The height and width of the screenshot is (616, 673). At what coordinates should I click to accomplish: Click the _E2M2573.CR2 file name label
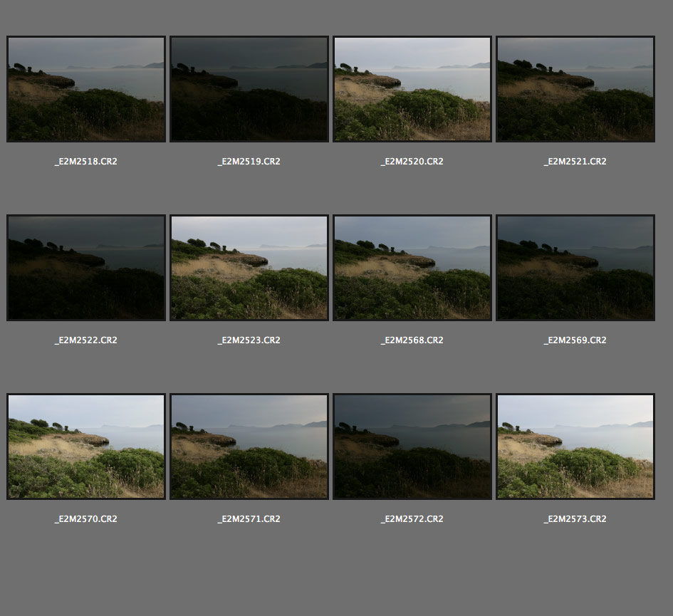pyautogui.click(x=575, y=519)
